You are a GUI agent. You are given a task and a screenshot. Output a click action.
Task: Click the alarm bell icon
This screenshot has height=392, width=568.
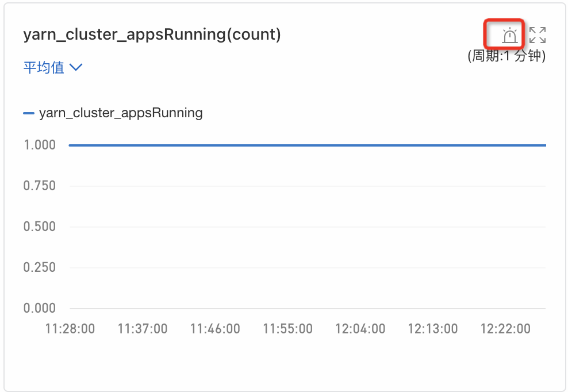(509, 36)
